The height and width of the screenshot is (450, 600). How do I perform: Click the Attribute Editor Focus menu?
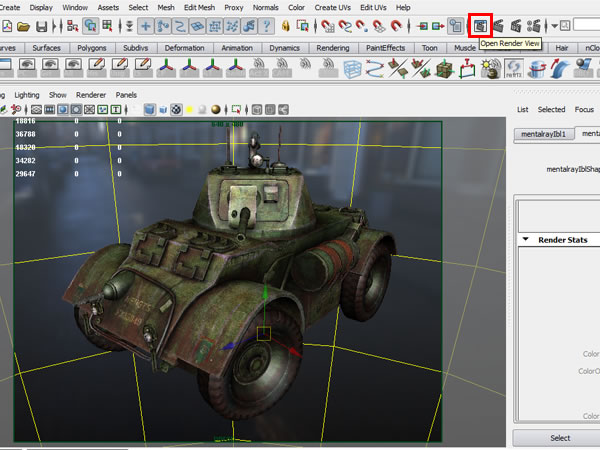584,109
